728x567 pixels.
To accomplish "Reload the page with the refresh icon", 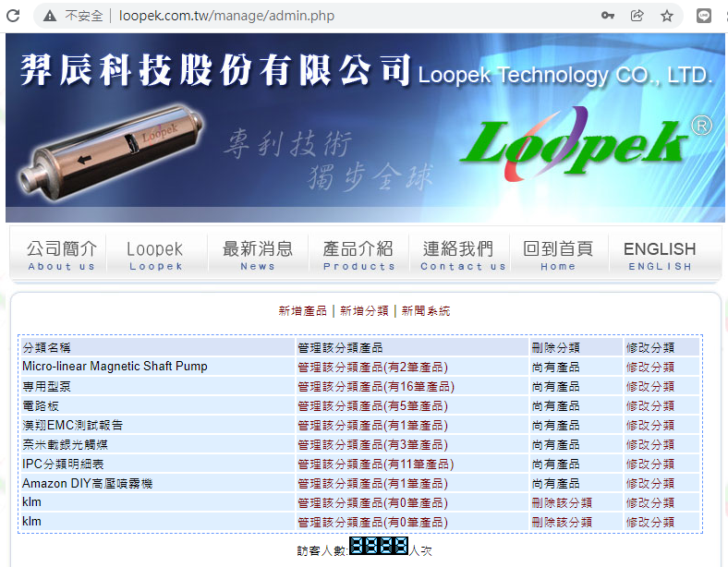I will click(13, 16).
